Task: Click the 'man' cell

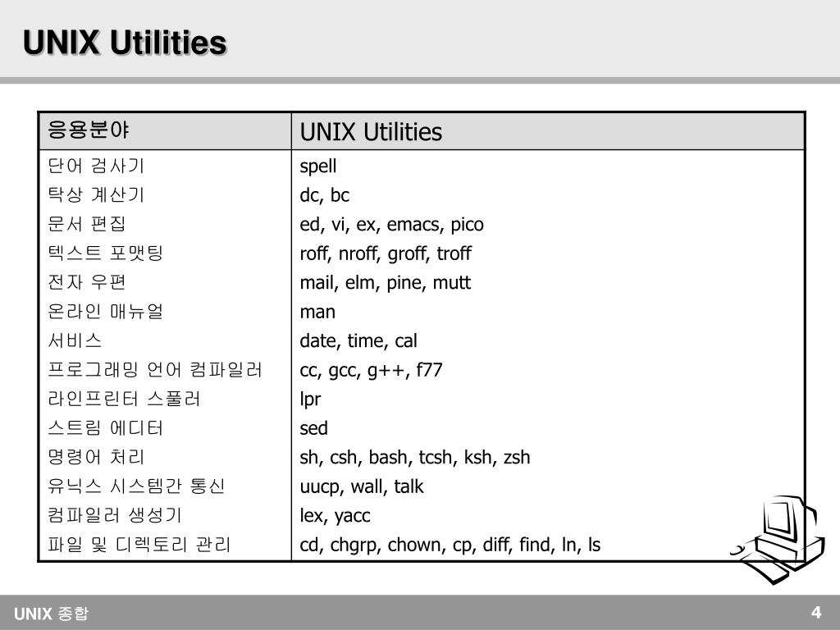Action: coord(317,312)
